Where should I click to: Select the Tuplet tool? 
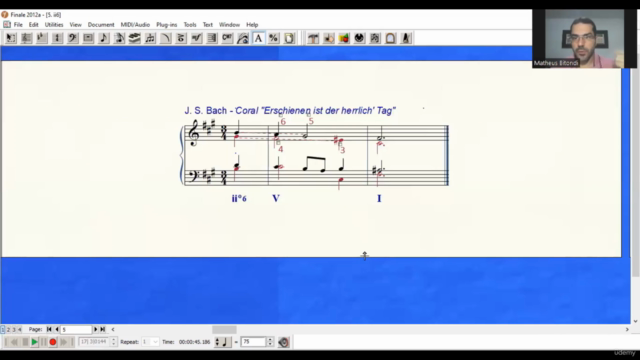(150, 38)
